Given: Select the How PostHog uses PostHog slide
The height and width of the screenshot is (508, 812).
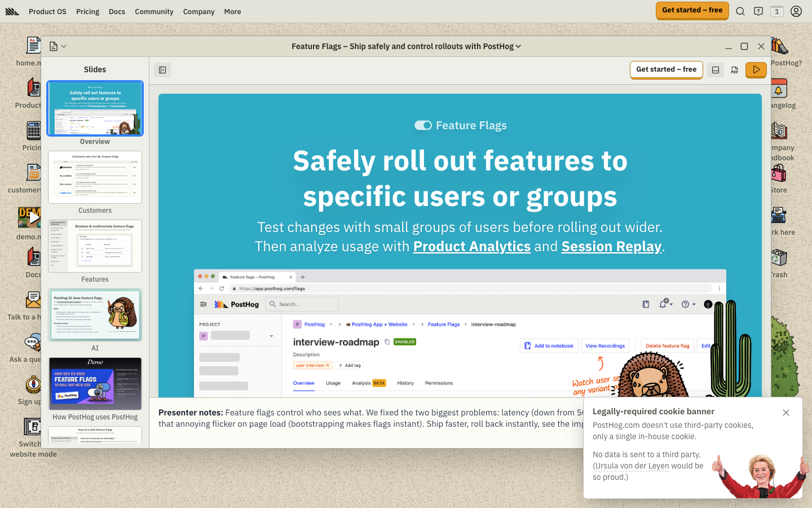Looking at the screenshot, I should pyautogui.click(x=95, y=384).
